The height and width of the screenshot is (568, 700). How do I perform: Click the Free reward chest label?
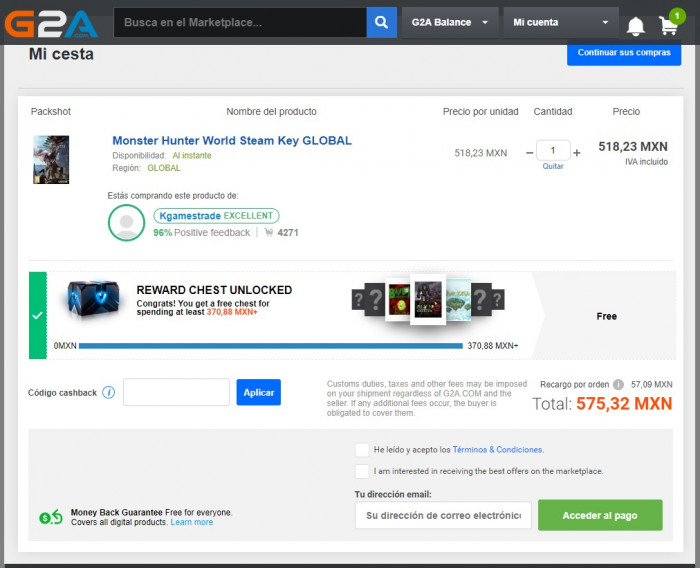click(x=606, y=316)
